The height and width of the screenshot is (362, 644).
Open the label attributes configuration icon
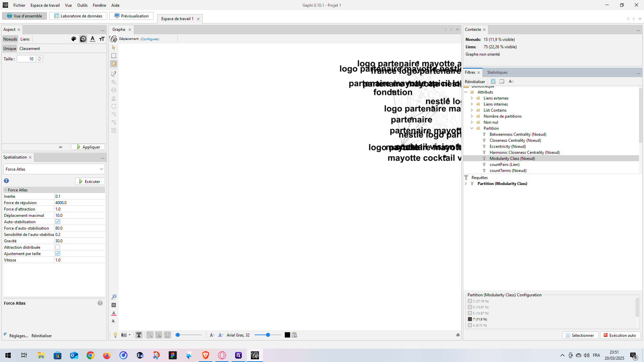tap(294, 335)
